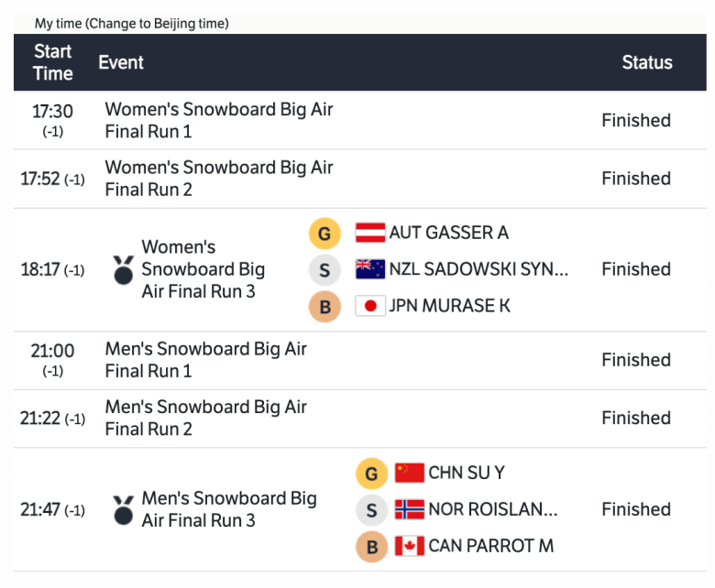Click the Women's Big Air medal icon

click(x=123, y=269)
